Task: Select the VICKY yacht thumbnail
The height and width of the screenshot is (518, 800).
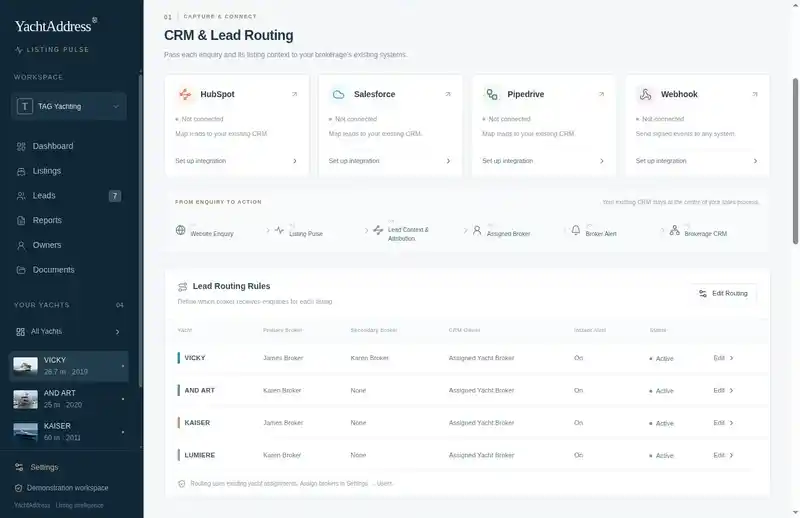Action: (26, 366)
